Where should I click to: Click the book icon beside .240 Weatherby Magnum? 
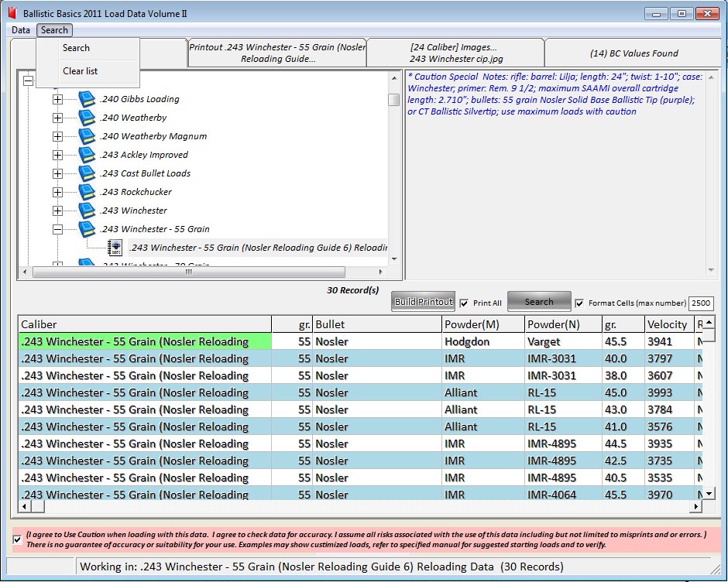[x=88, y=136]
